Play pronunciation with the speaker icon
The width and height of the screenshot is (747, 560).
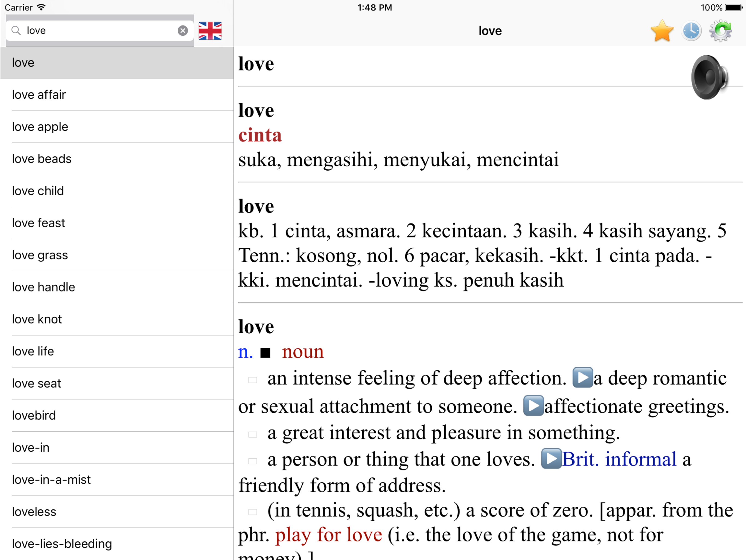coord(709,77)
